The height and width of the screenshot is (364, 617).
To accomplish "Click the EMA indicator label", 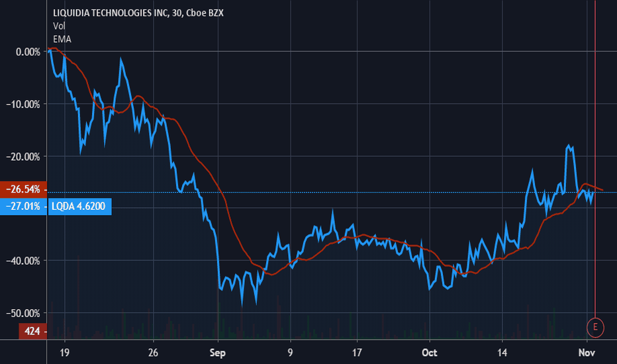I will pos(62,39).
